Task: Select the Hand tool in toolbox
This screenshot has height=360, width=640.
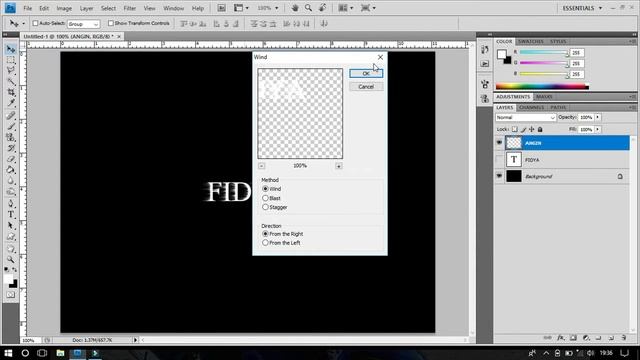Action: coord(11,249)
